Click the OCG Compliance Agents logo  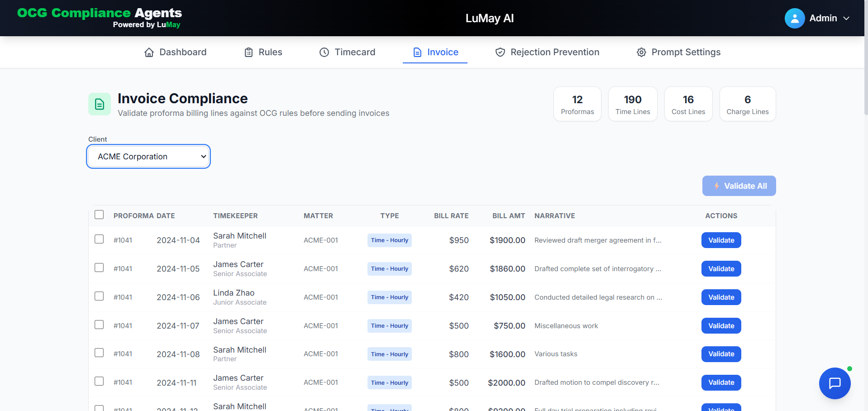point(100,18)
